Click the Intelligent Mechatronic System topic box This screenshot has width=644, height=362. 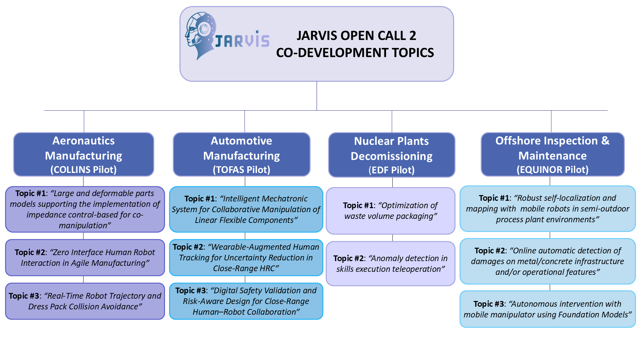(246, 209)
